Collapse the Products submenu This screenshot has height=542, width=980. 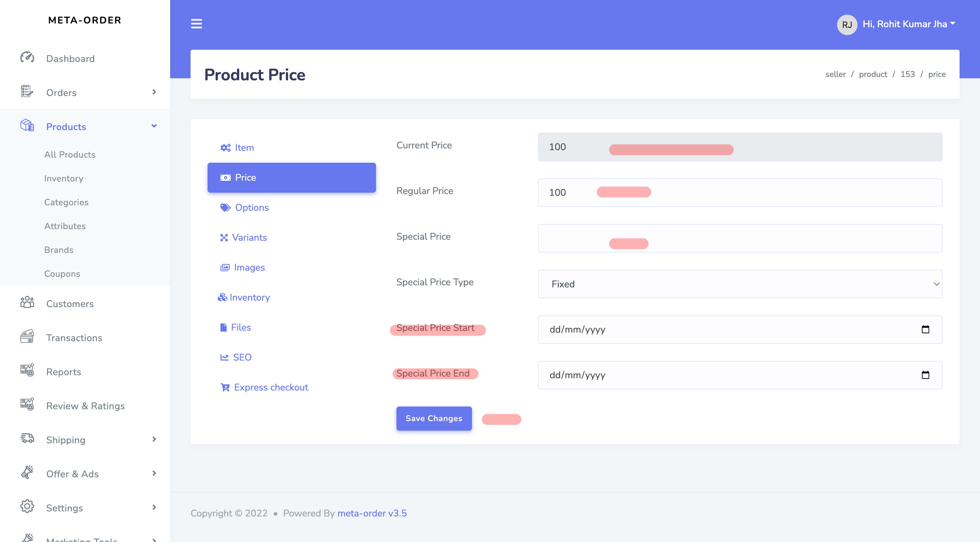[154, 126]
